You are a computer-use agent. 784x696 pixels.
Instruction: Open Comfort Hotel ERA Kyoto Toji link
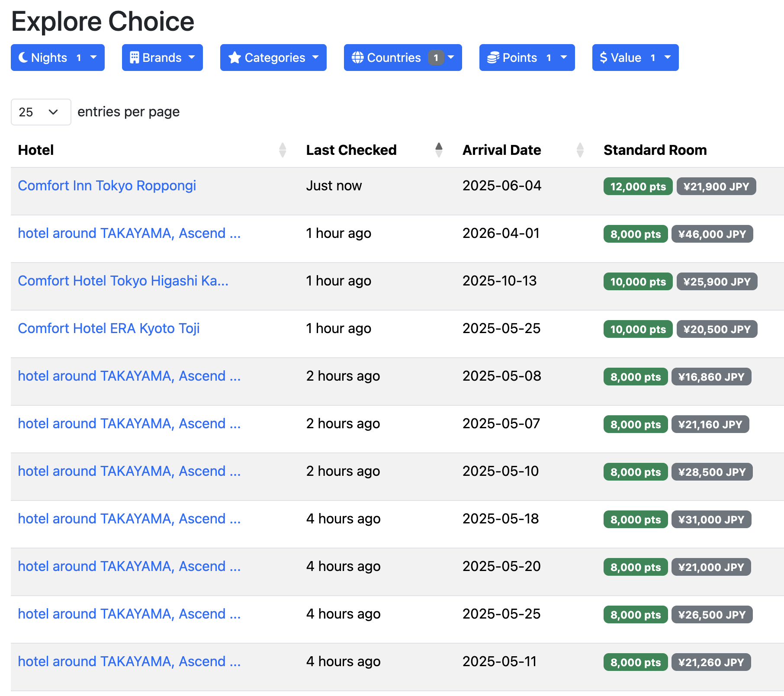tap(109, 328)
